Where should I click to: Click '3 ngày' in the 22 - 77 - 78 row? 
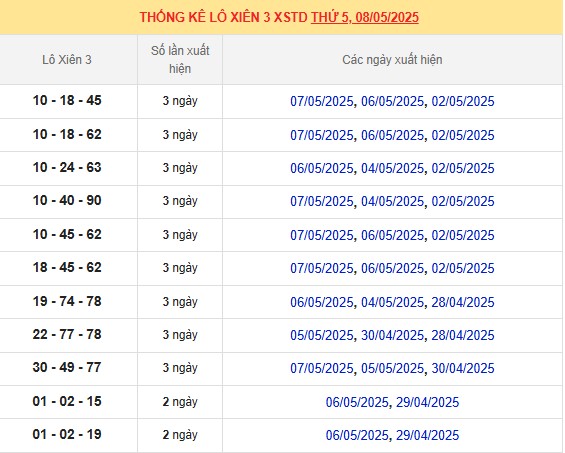tap(180, 335)
